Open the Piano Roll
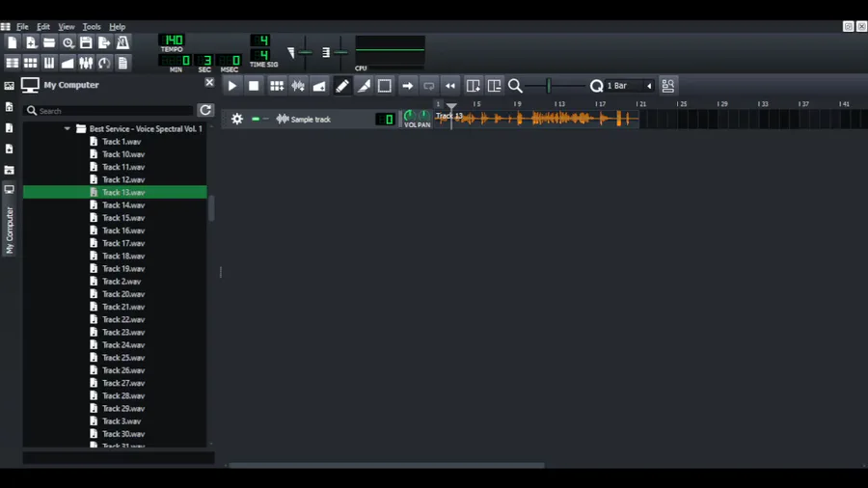868x488 pixels. pos(49,63)
